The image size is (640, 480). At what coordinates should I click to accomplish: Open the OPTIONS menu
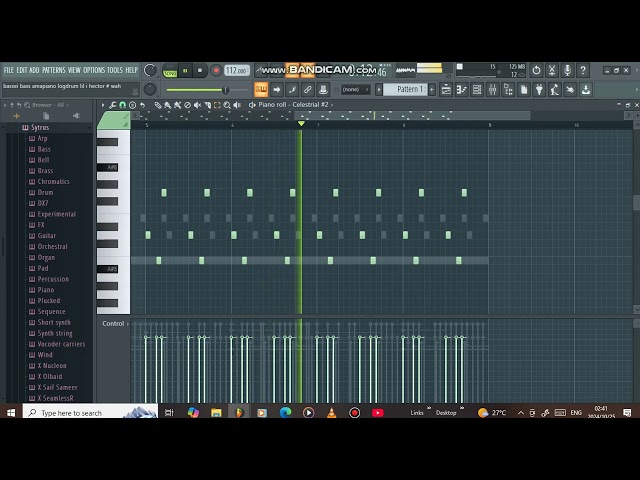94,70
